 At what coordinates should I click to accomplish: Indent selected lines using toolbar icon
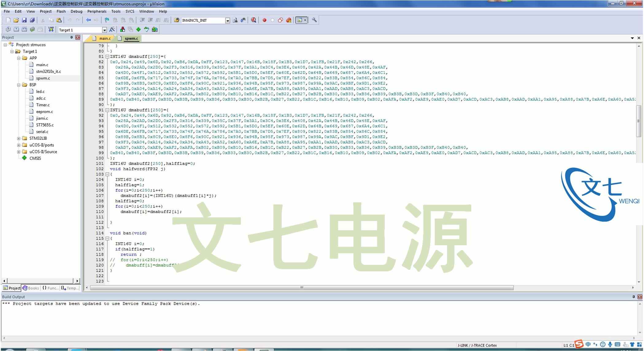click(x=142, y=20)
